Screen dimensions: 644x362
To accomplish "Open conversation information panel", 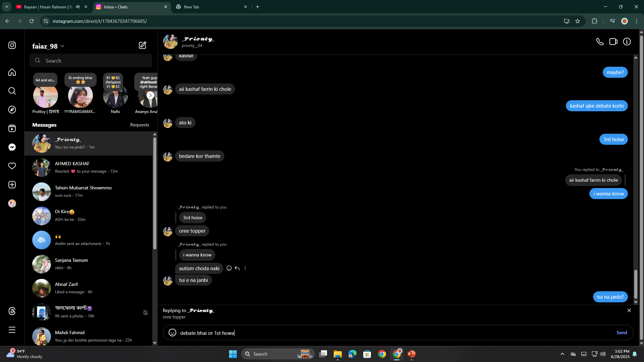I will tap(627, 42).
